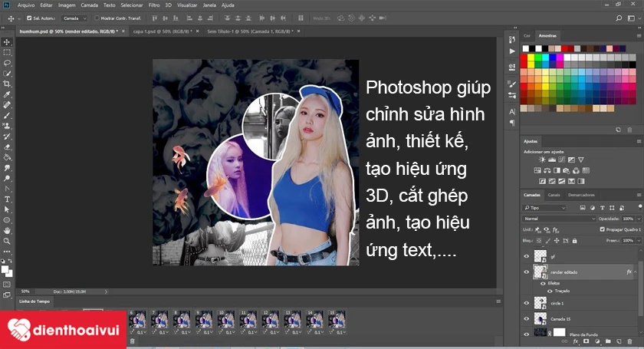This screenshot has width=644, height=349.
Task: Select timeline frame 10 thumbnail
Action: pyautogui.click(x=226, y=319)
